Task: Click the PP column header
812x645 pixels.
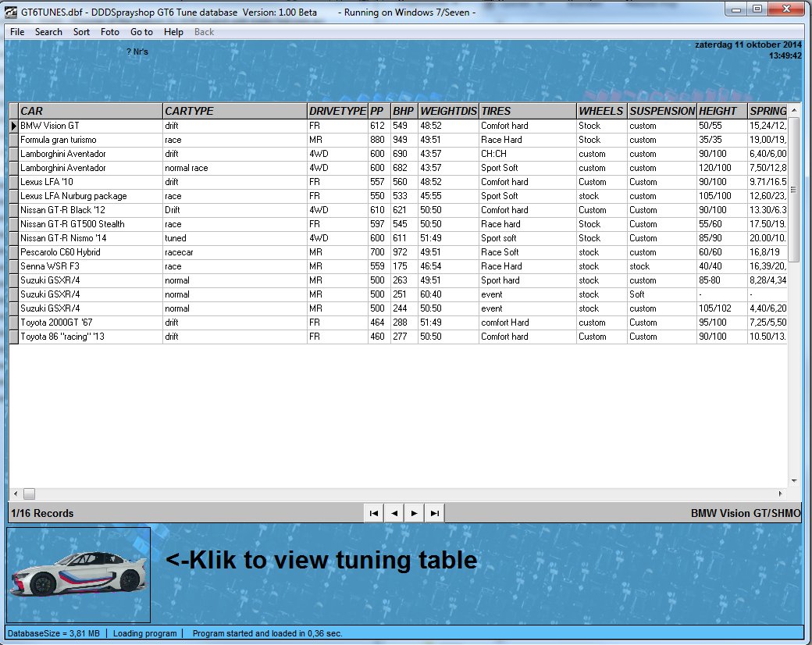Action: click(x=379, y=111)
